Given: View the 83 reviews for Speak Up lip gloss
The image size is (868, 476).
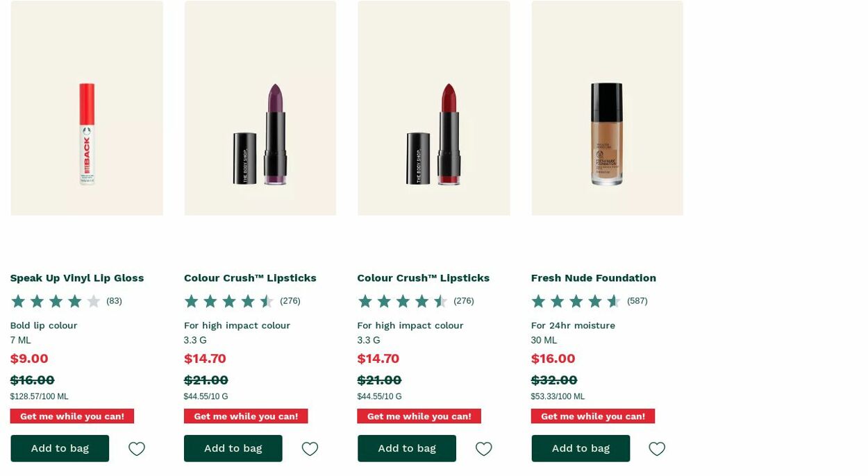Looking at the screenshot, I should click(x=114, y=300).
